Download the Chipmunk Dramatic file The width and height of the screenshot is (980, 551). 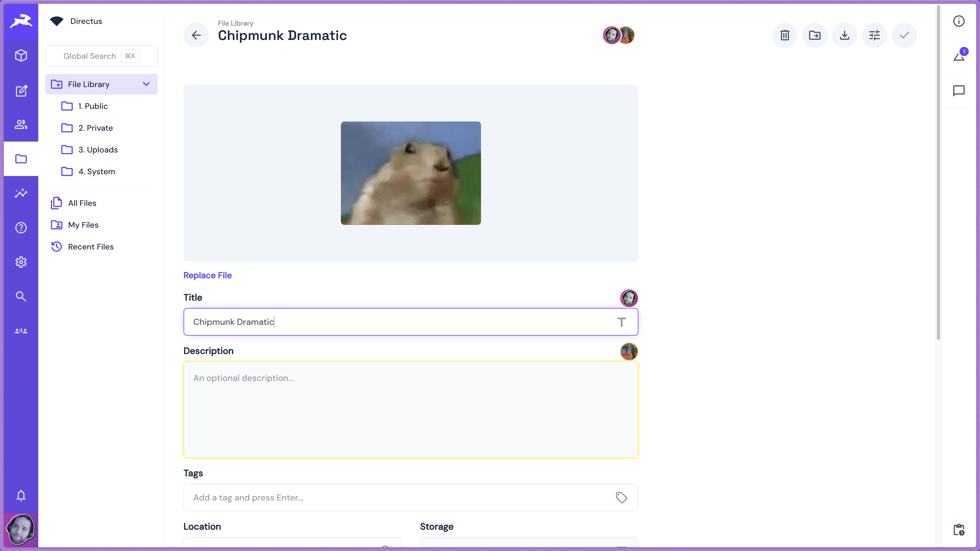pos(844,35)
